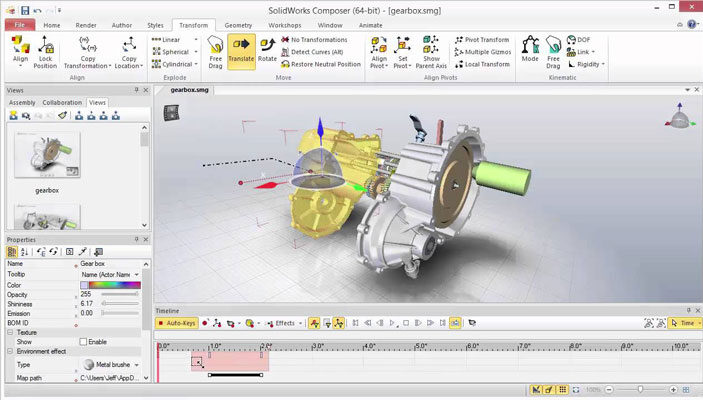
Task: Collapse Environment effect property group
Action: click(10, 351)
